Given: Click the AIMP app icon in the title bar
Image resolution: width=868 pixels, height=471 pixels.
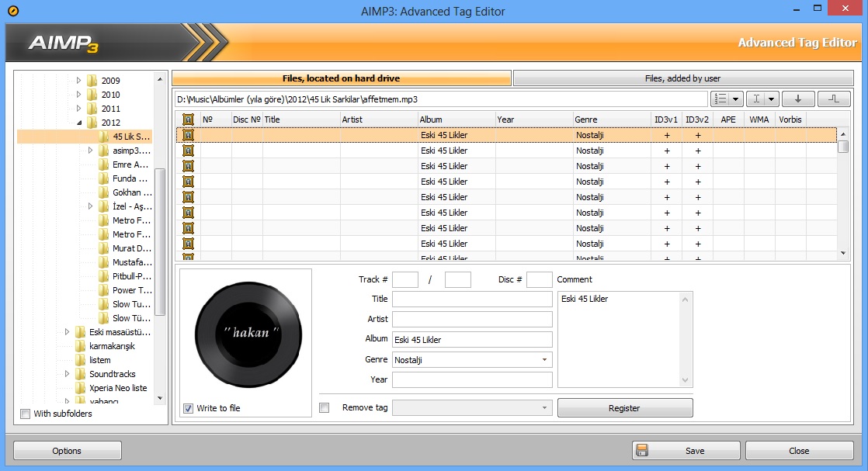Looking at the screenshot, I should click(x=13, y=11).
